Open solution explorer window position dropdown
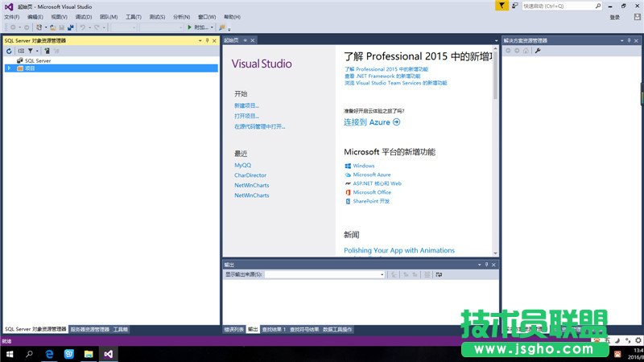Image resolution: width=644 pixels, height=362 pixels. [x=621, y=41]
